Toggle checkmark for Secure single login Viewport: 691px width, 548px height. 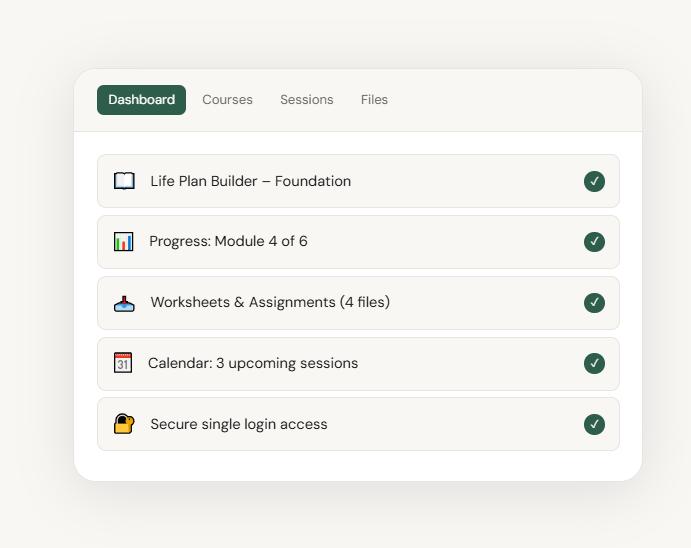(x=594, y=424)
